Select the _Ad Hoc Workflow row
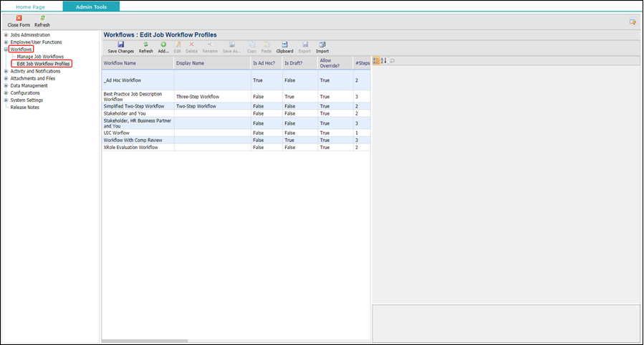The image size is (644, 345). click(x=236, y=80)
